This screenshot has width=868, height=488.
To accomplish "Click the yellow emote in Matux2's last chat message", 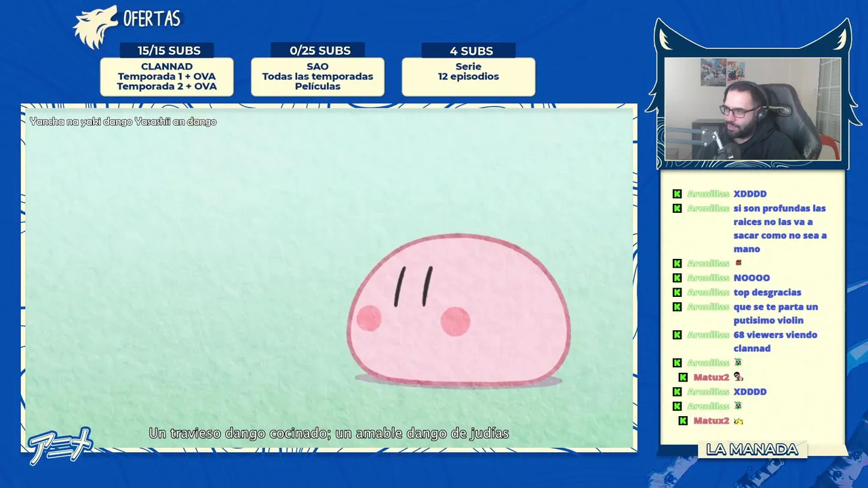I will coord(738,421).
